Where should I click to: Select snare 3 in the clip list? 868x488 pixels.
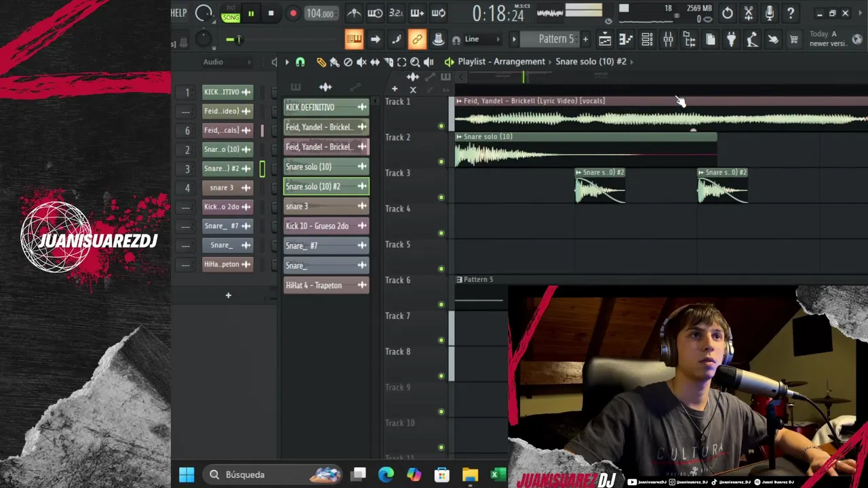coord(326,206)
